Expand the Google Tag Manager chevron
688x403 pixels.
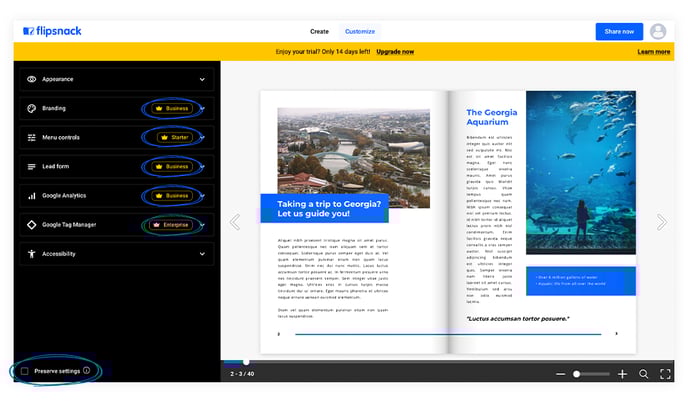(x=203, y=225)
